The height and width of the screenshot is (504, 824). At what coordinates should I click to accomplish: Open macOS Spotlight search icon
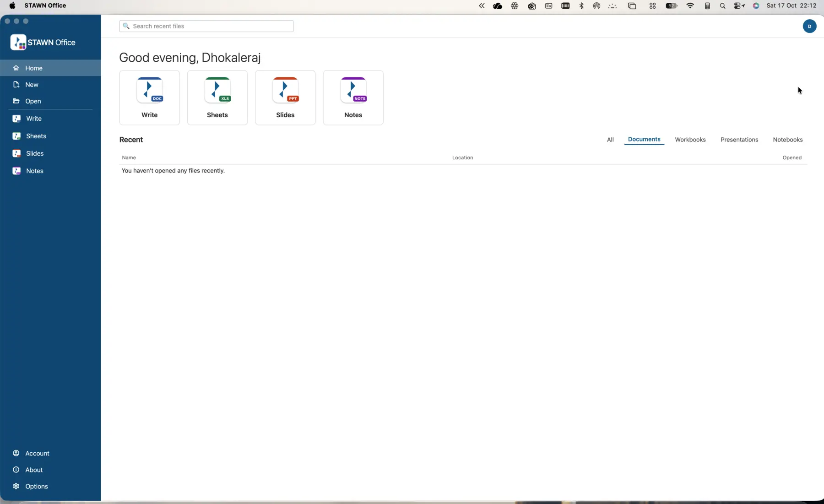tap(722, 6)
